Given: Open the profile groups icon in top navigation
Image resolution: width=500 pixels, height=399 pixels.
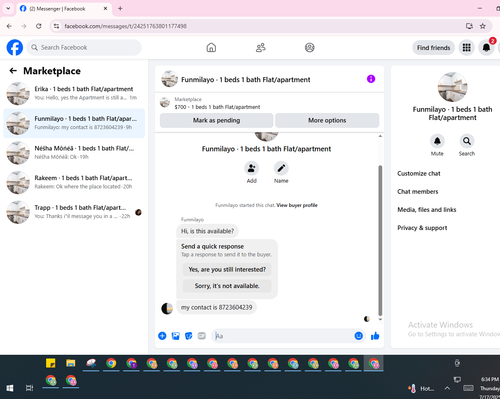Looking at the screenshot, I should (310, 48).
